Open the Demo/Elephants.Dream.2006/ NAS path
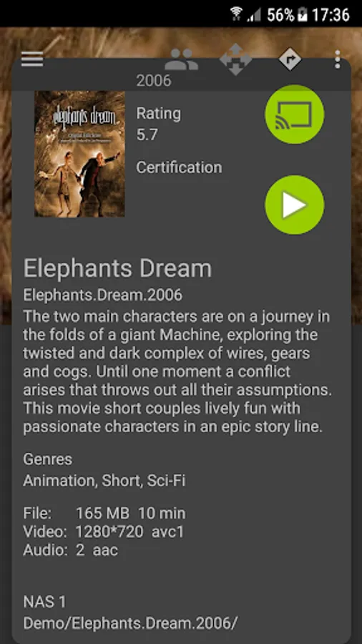The width and height of the screenshot is (362, 644). point(130,623)
